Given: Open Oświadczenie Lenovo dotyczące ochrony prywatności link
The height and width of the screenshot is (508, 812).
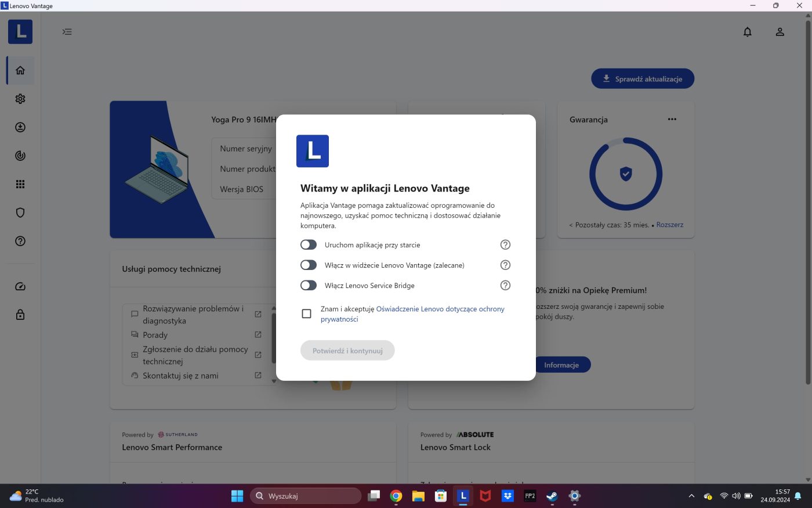Looking at the screenshot, I should click(412, 314).
